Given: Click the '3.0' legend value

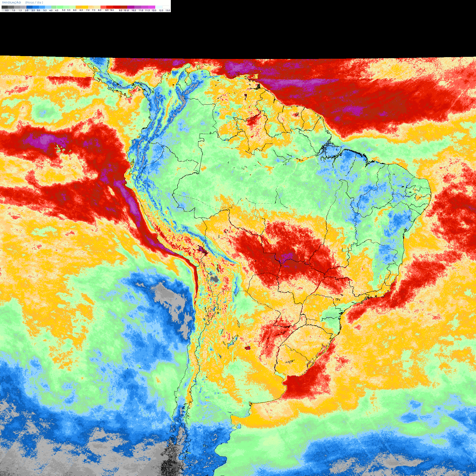Looking at the screenshot, I should pos(38,10).
